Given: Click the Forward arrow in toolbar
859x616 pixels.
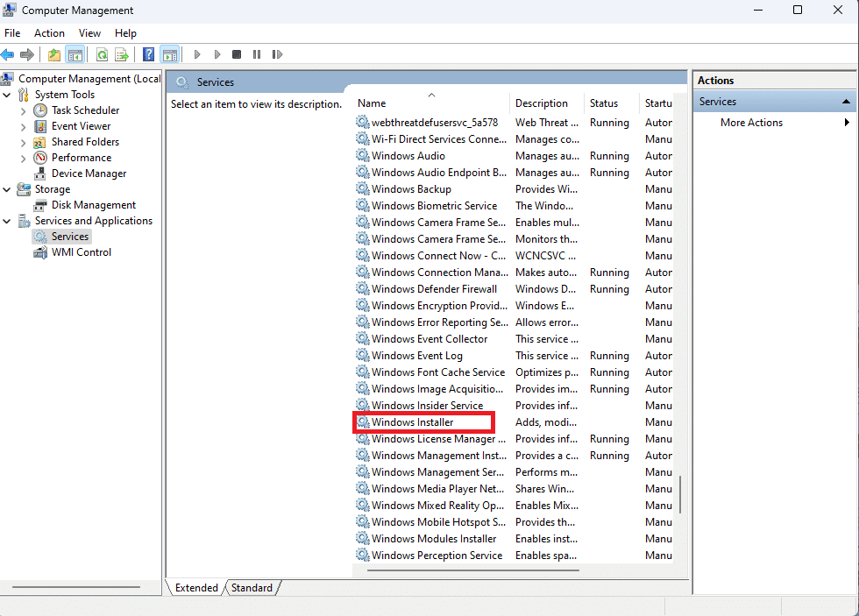Looking at the screenshot, I should (x=27, y=54).
